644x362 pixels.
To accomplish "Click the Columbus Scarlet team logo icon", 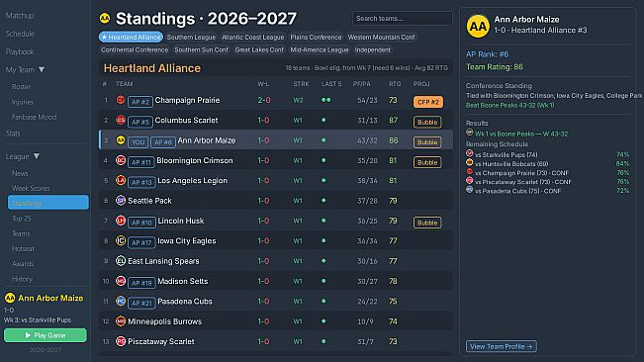I will click(x=121, y=120).
